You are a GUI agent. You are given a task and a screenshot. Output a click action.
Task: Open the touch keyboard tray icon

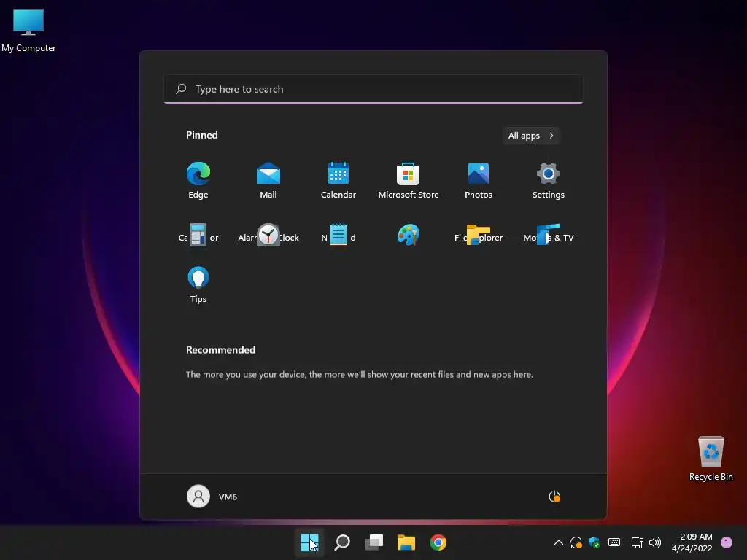(614, 542)
